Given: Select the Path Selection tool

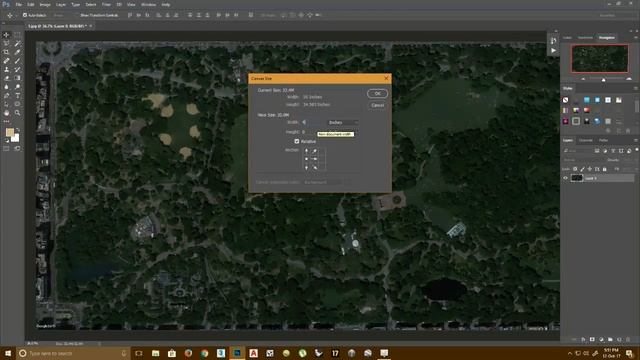Looking at the screenshot, I should point(6,104).
